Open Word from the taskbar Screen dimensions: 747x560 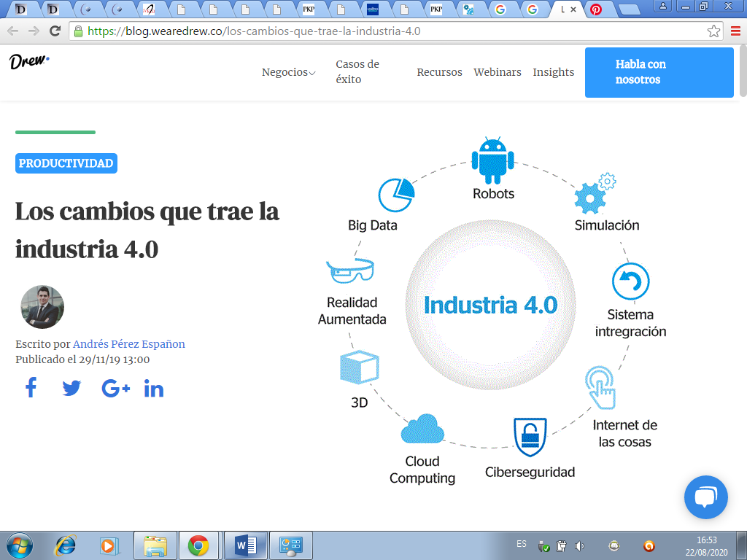point(245,545)
